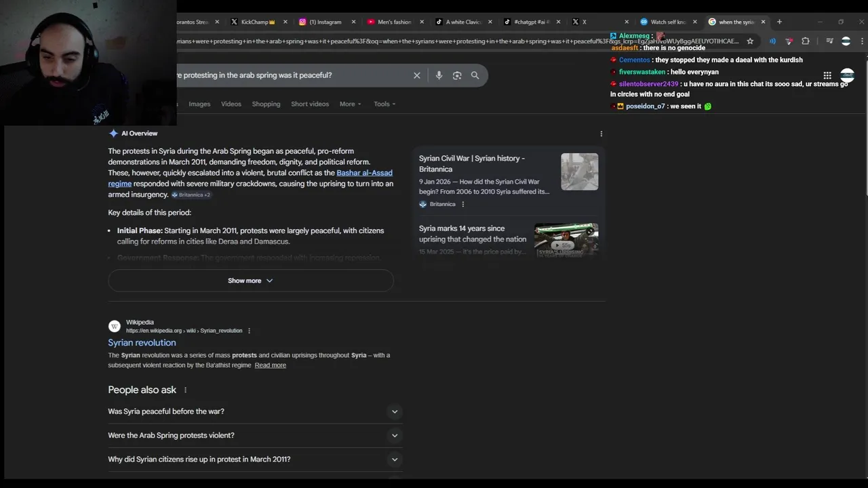
Task: Open the More search filters dropdown
Action: click(x=351, y=104)
